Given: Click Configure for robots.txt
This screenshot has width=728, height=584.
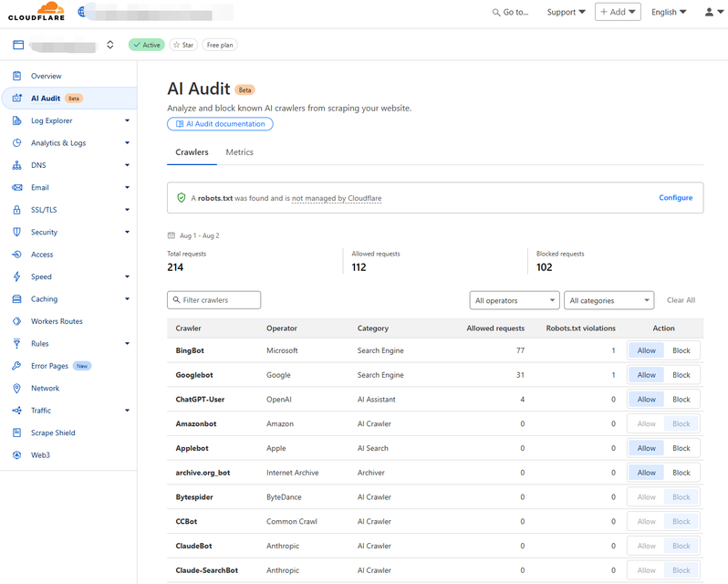Looking at the screenshot, I should click(x=675, y=197).
